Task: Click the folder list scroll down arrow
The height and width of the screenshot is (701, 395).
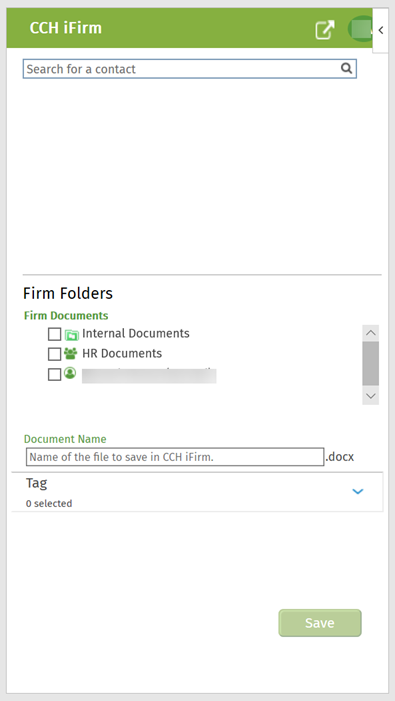Action: (x=370, y=396)
